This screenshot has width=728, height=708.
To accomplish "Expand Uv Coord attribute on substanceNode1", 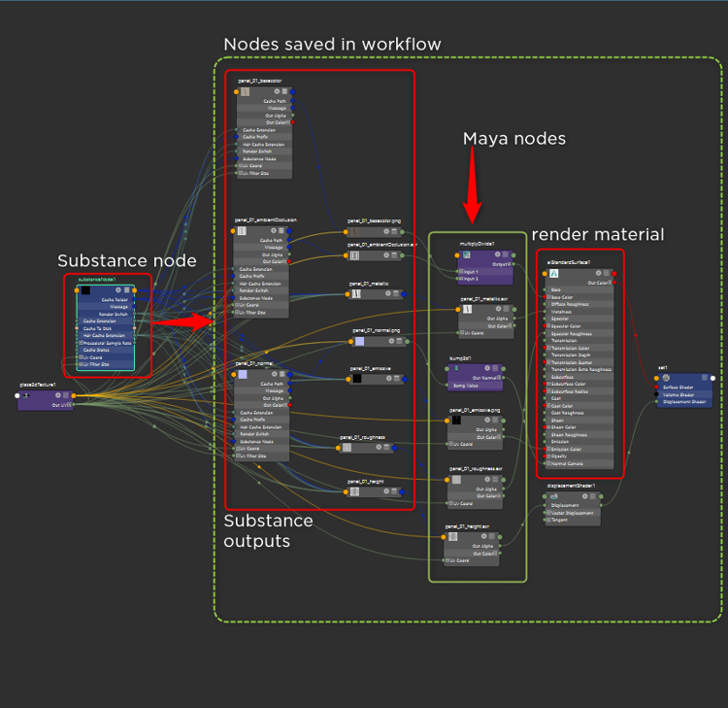I will pyautogui.click(x=81, y=357).
